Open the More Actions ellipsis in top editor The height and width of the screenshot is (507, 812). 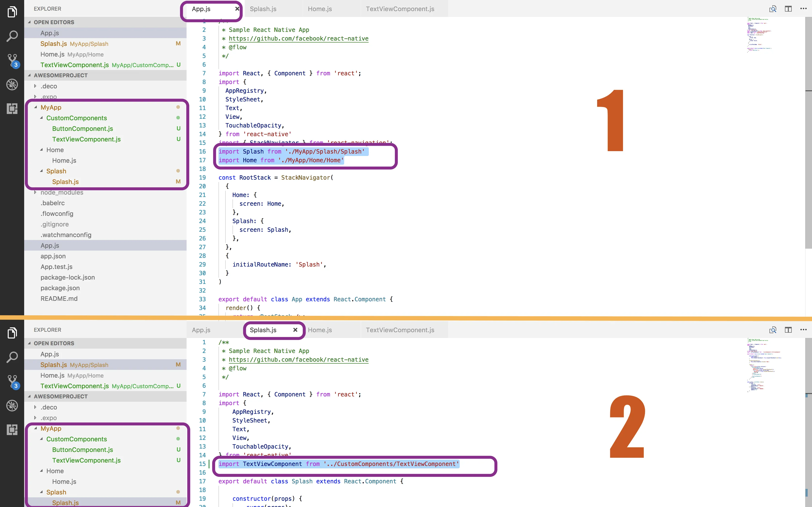tap(803, 9)
